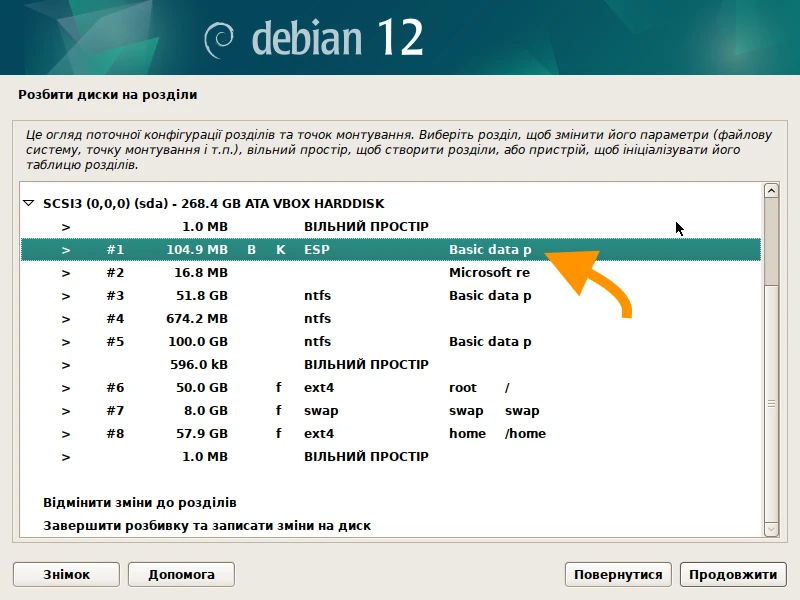Click the arrow beside partition #2
Image resolution: width=800 pixels, height=600 pixels.
point(66,273)
